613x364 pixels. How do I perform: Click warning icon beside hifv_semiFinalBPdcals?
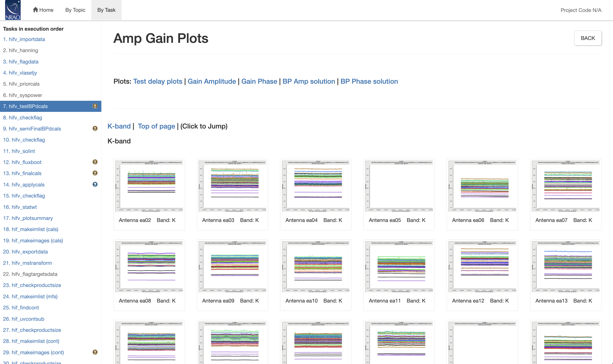point(95,129)
